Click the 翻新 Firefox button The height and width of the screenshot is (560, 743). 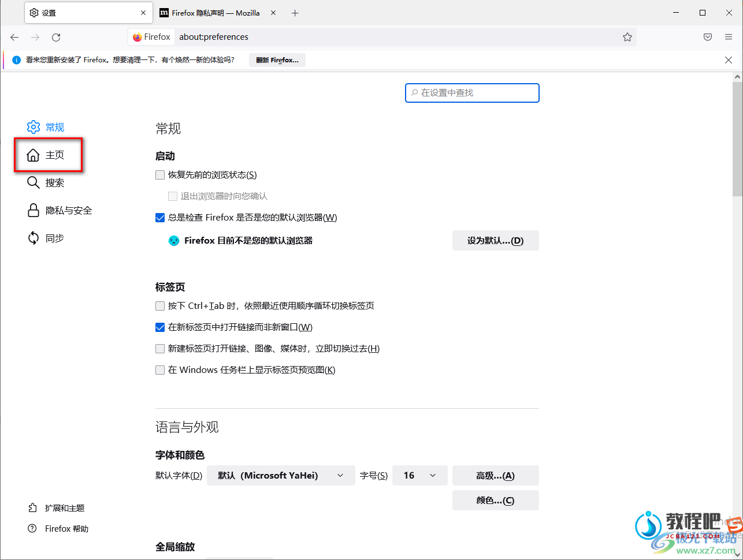click(x=277, y=60)
